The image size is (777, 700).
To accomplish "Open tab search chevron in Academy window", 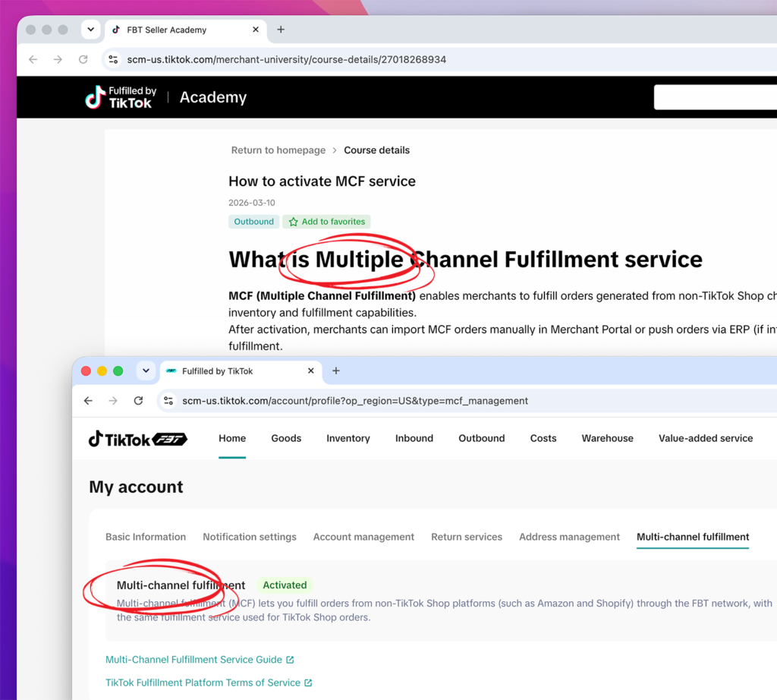I will [91, 30].
